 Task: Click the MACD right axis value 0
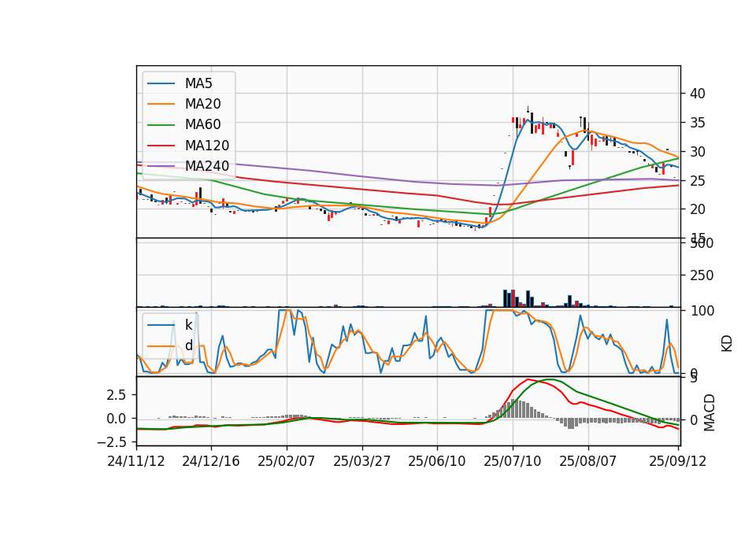click(x=693, y=419)
